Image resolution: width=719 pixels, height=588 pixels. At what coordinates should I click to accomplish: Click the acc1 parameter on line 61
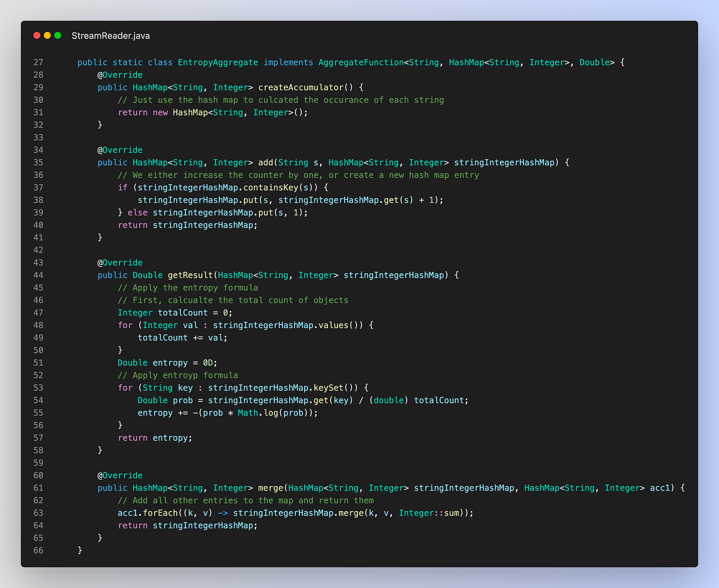(x=660, y=488)
